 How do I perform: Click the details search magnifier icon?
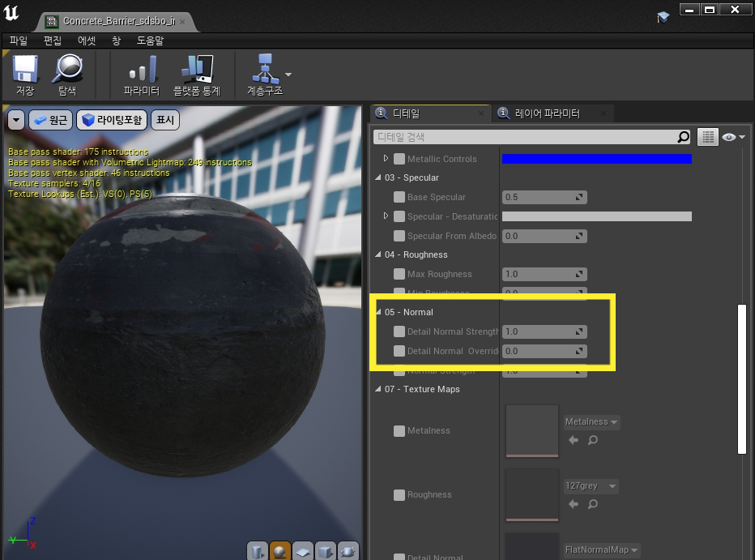[683, 137]
